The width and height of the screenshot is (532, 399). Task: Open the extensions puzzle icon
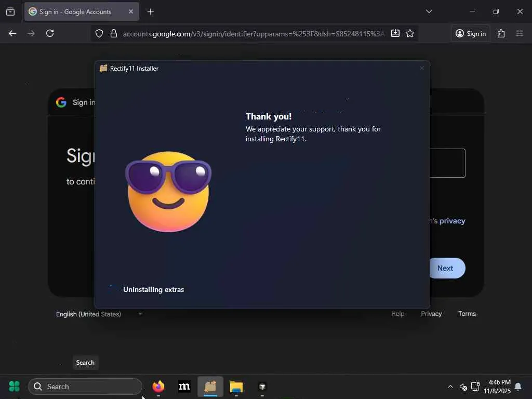click(501, 33)
